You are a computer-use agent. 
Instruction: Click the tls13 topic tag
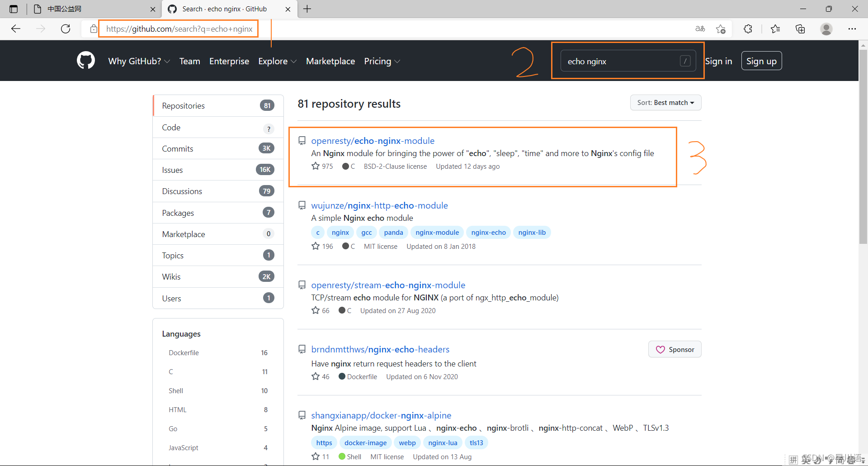click(476, 442)
